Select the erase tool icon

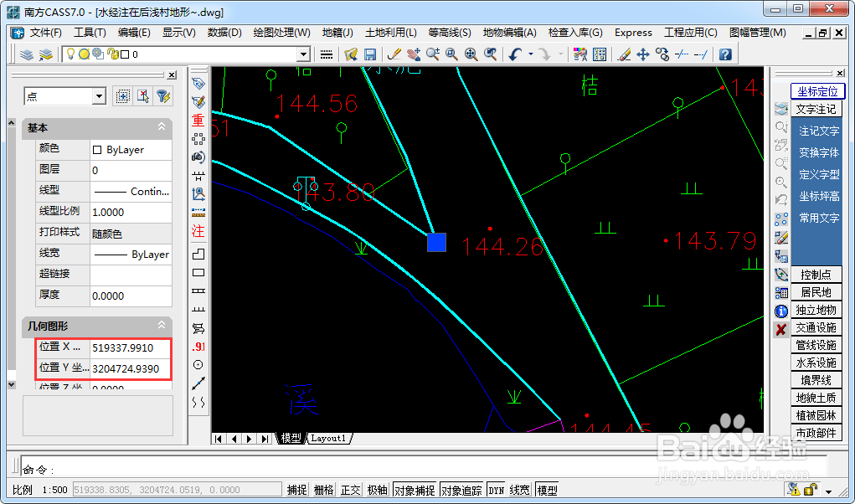pyautogui.click(x=625, y=54)
